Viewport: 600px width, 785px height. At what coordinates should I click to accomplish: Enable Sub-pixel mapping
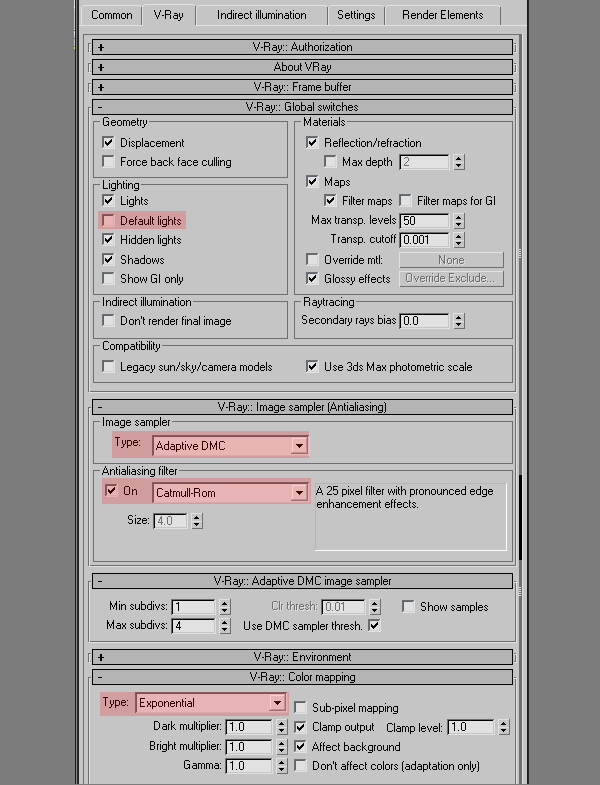(300, 708)
